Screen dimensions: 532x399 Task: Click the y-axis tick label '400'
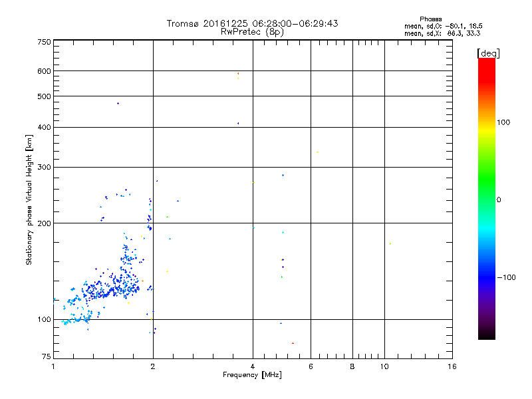[x=44, y=127]
